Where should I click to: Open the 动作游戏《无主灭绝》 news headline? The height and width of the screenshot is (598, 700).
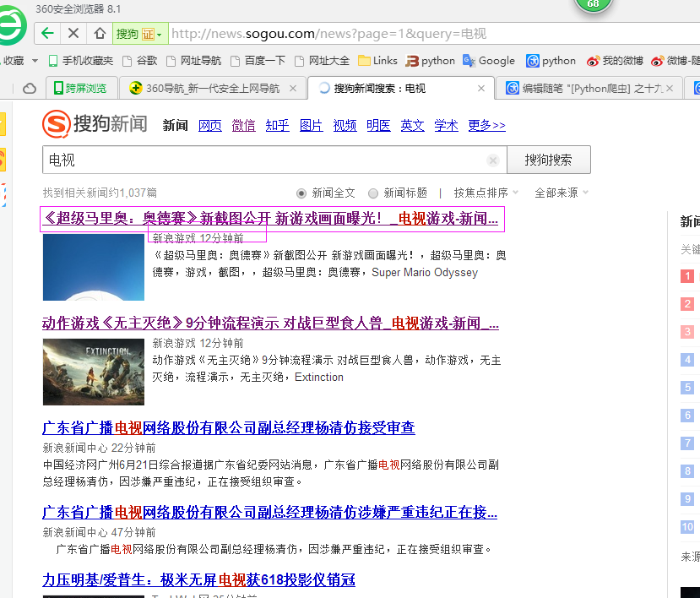(x=270, y=323)
